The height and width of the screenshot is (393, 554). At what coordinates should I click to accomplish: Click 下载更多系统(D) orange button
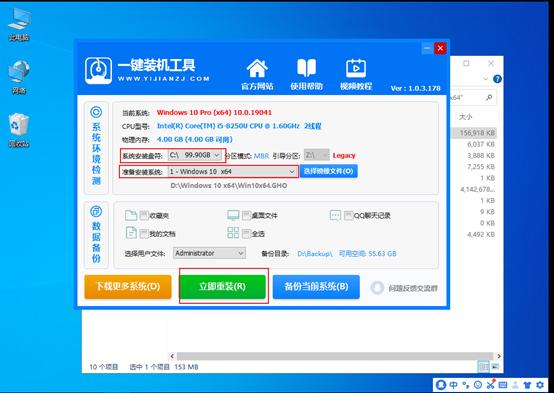(128, 286)
